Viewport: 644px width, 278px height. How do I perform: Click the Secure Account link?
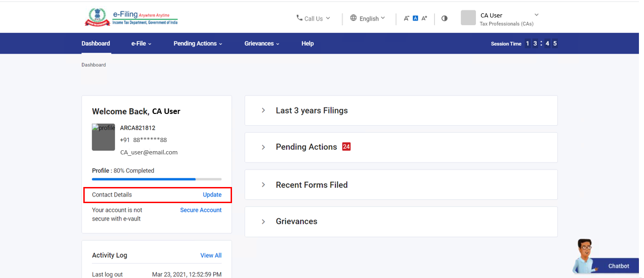coord(201,210)
